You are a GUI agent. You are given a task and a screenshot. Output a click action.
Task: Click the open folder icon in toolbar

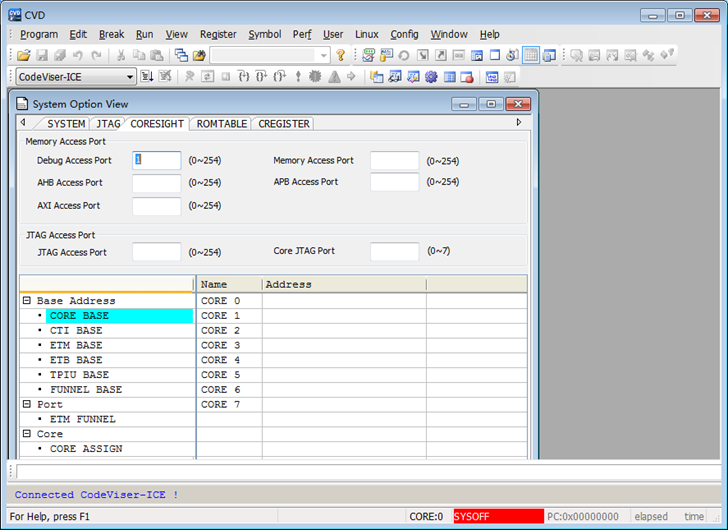point(23,56)
